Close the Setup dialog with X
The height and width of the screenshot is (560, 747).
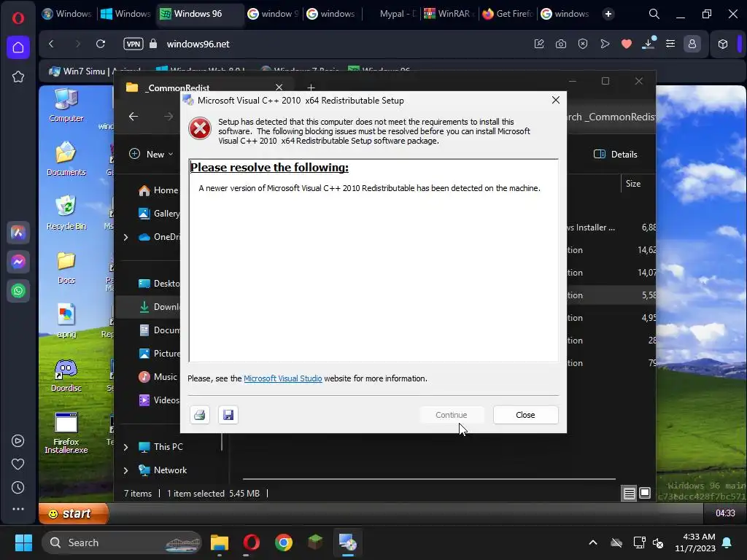coord(555,100)
